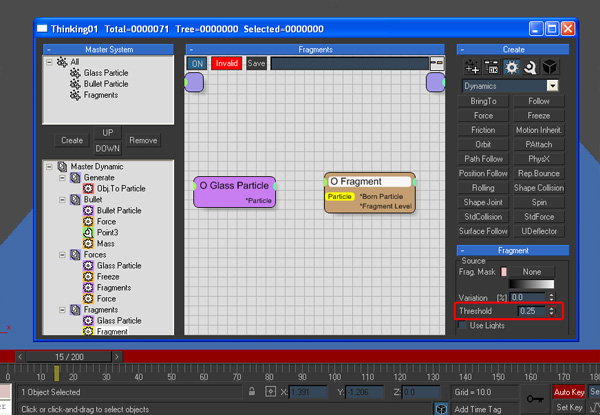Click the All particle groups icon

(62, 62)
